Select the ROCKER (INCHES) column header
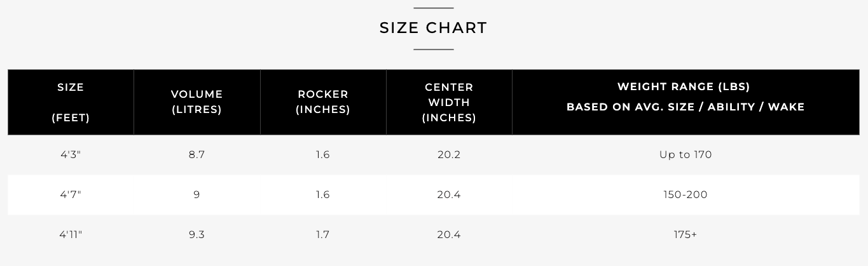Image resolution: width=868 pixels, height=266 pixels. click(x=323, y=102)
